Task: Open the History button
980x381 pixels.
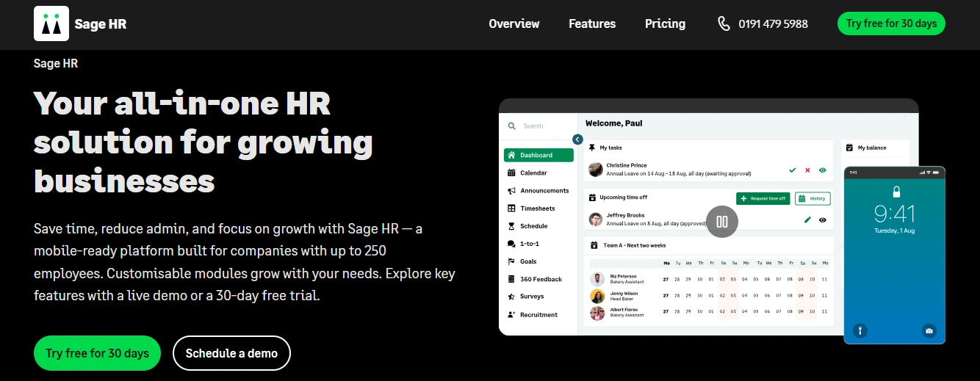Action: pos(813,198)
